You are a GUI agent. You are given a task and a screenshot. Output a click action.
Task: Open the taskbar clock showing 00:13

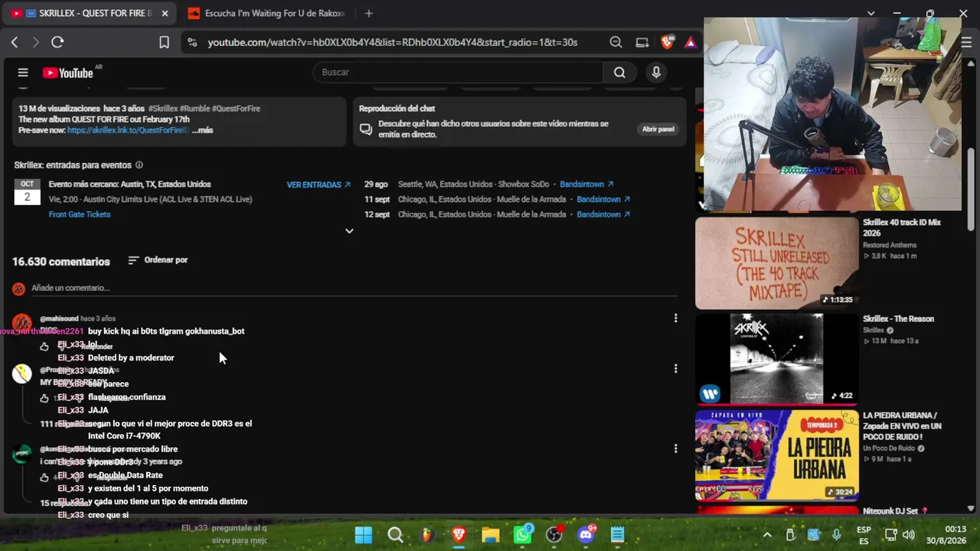[946, 535]
